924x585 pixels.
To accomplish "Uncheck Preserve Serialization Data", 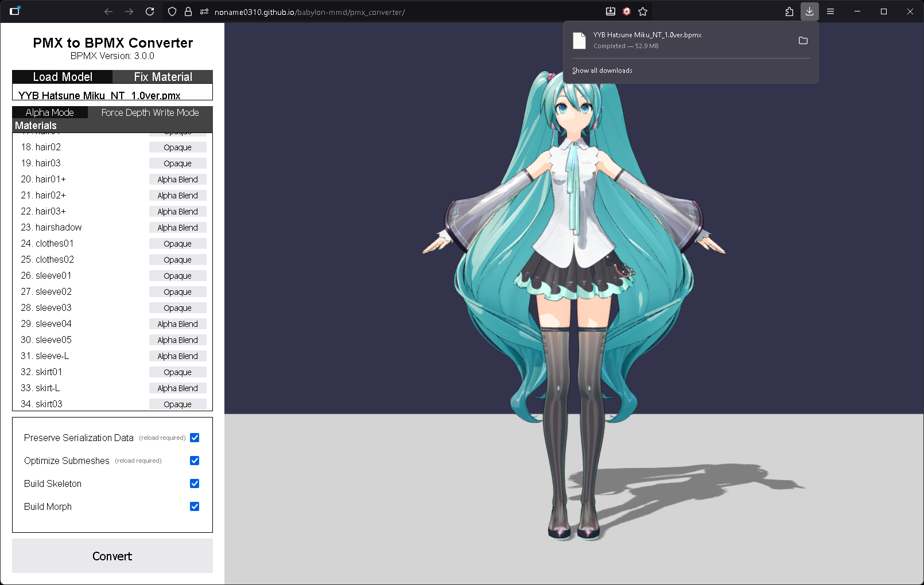I will (195, 438).
